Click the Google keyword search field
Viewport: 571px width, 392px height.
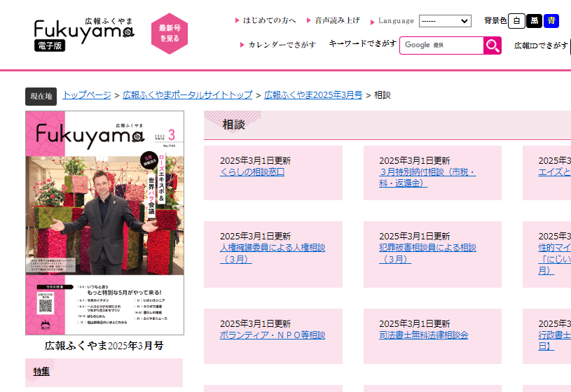click(441, 45)
